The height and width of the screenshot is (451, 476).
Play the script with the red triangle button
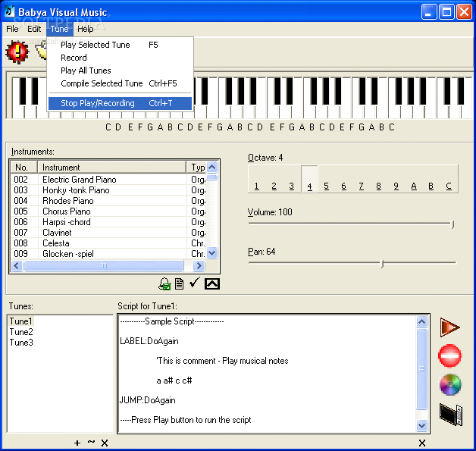450,327
